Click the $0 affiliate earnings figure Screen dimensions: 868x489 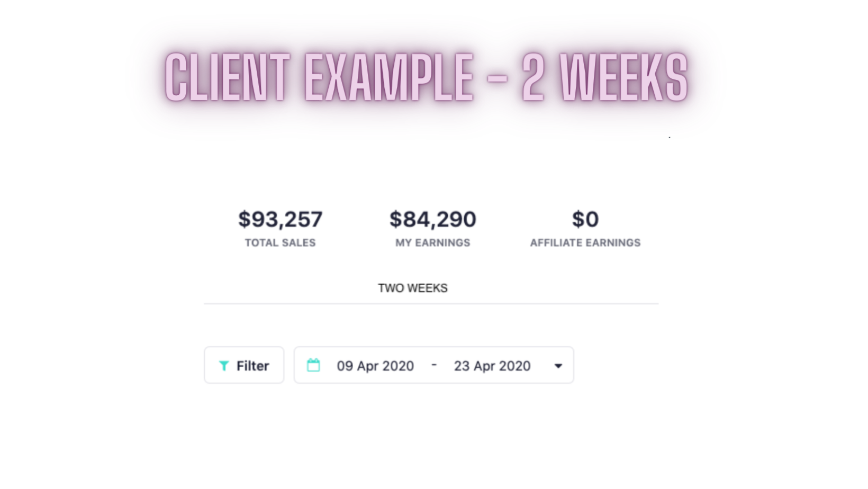point(585,219)
